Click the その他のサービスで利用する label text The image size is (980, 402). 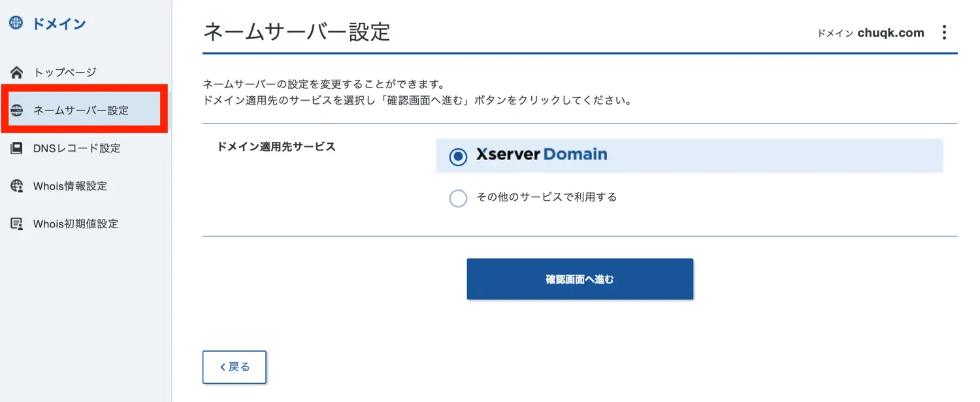pos(546,197)
